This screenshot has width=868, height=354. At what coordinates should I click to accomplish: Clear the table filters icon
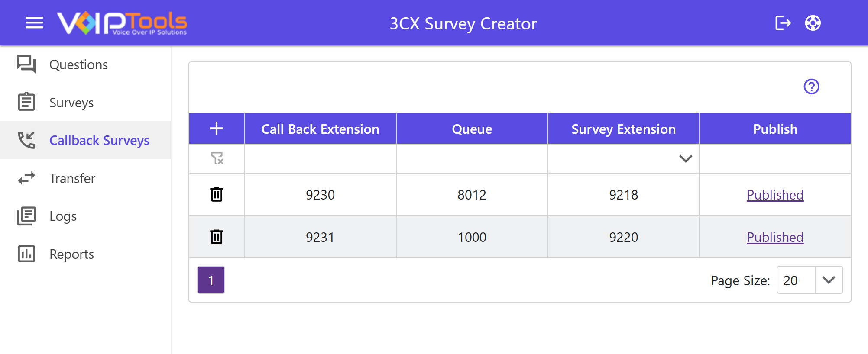click(217, 158)
